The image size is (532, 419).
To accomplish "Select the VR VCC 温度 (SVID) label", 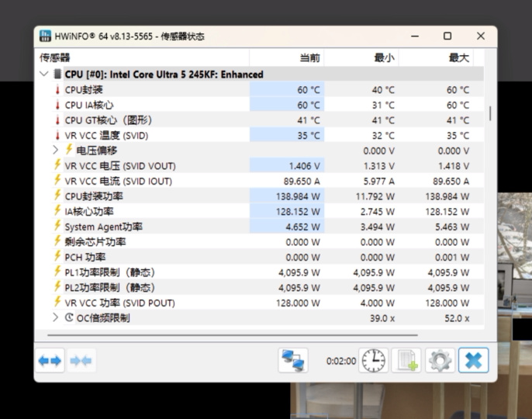I will [106, 136].
